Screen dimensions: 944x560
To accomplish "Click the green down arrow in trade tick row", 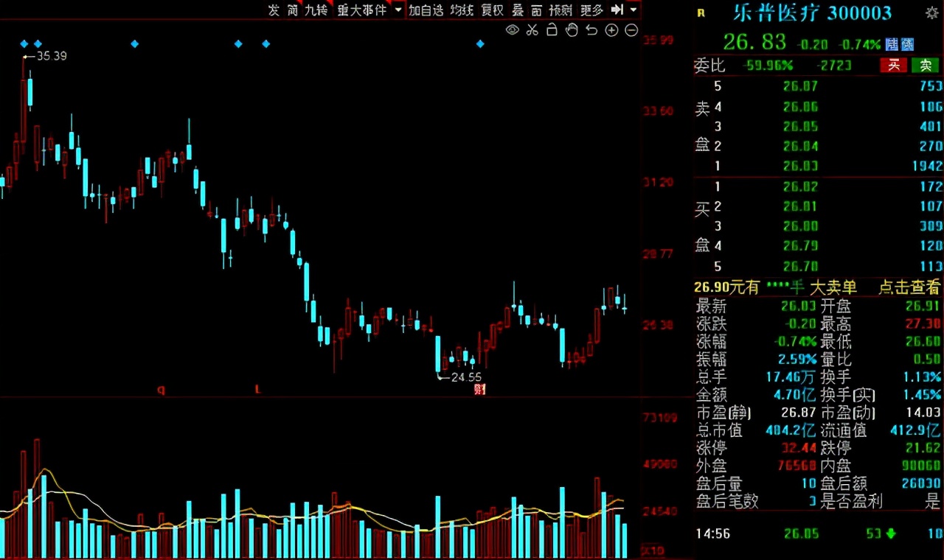I will [x=891, y=533].
